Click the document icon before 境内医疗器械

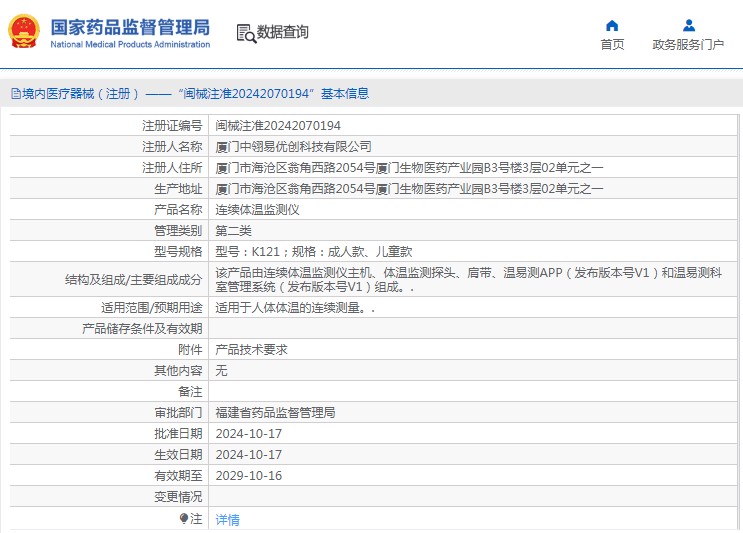click(x=16, y=94)
